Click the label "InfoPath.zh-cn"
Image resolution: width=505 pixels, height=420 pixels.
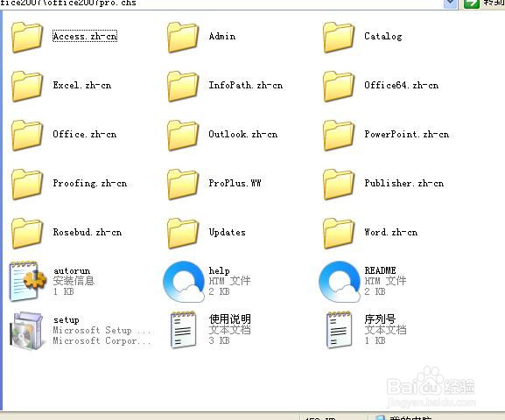(x=246, y=86)
